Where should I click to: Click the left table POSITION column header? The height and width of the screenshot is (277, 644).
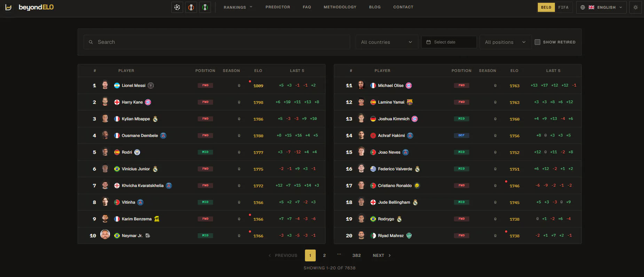[205, 71]
